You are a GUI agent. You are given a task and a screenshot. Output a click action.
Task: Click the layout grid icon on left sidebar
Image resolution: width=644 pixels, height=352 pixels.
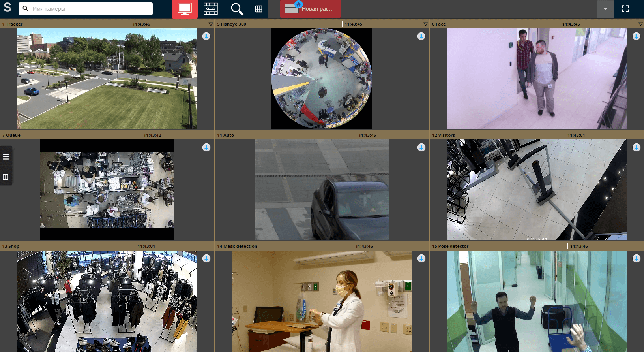click(6, 177)
